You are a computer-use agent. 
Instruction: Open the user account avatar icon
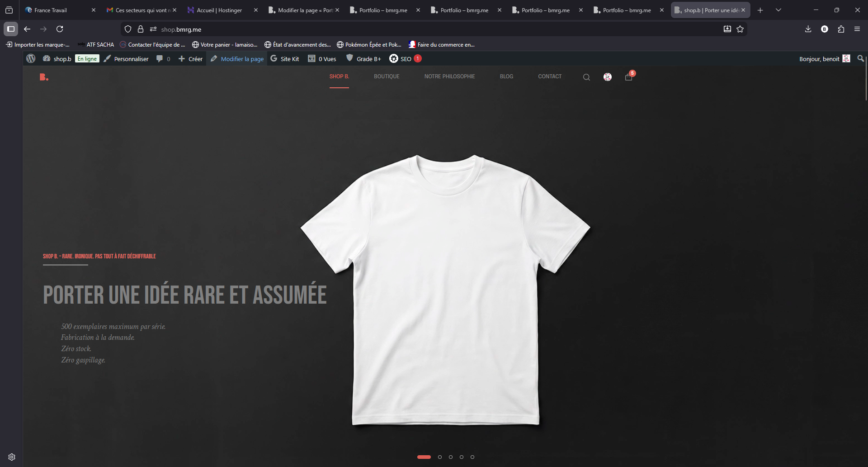point(608,77)
